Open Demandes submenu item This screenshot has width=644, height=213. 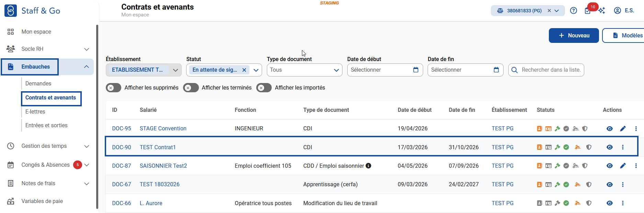pyautogui.click(x=38, y=84)
